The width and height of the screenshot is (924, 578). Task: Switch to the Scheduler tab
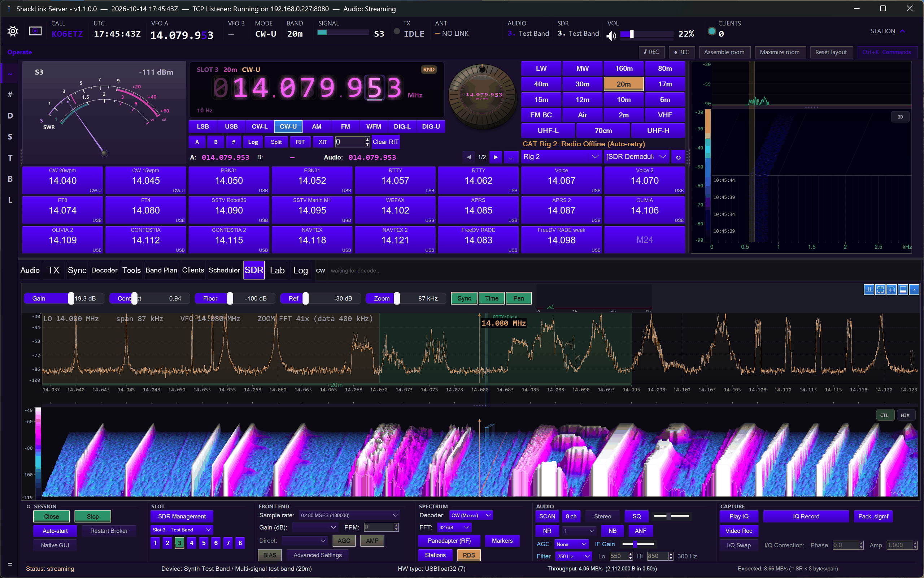(x=224, y=270)
